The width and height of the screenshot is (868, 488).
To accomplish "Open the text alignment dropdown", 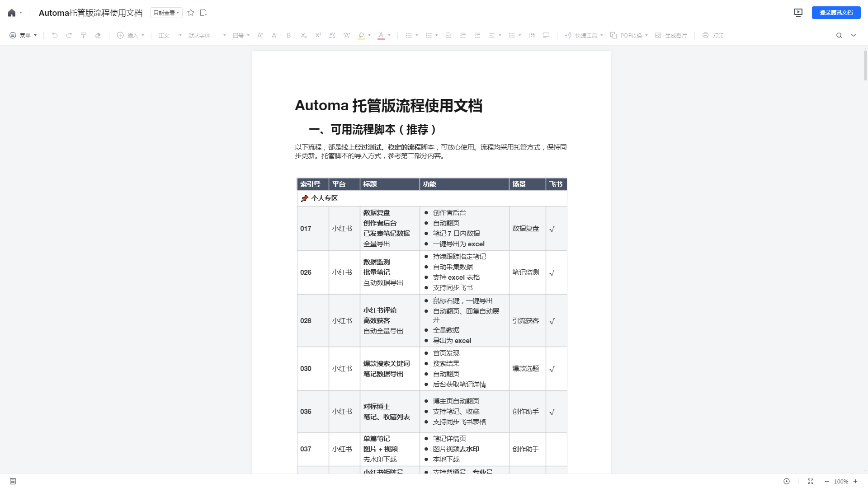I will coord(495,35).
